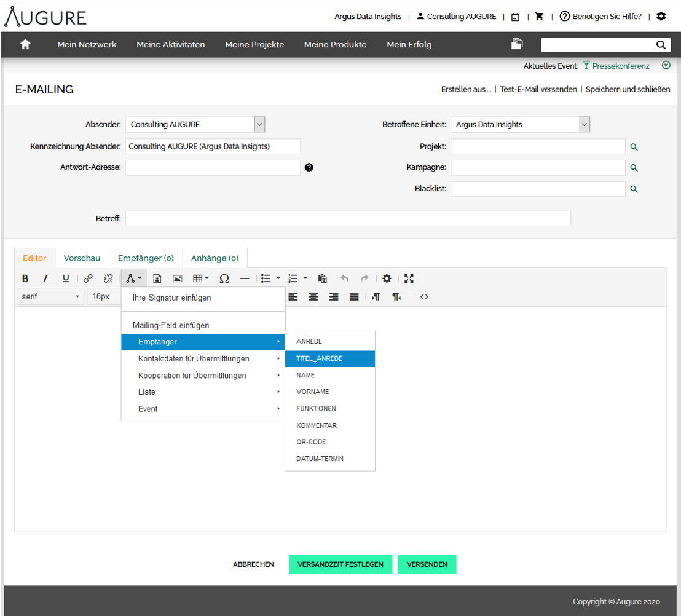This screenshot has height=616, width=681.
Task: Click Test-E-Mail versenden link
Action: 538,89
